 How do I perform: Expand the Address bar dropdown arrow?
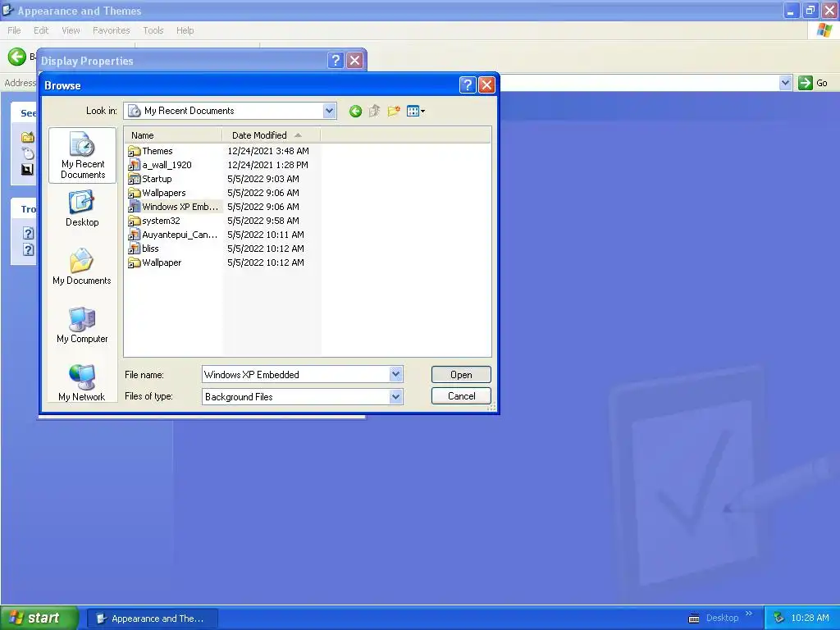point(785,83)
